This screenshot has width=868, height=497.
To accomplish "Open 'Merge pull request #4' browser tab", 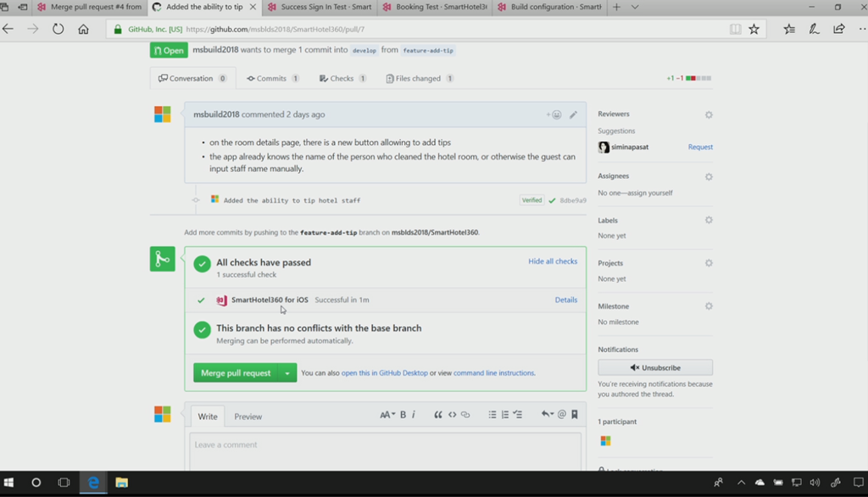I will pyautogui.click(x=90, y=7).
